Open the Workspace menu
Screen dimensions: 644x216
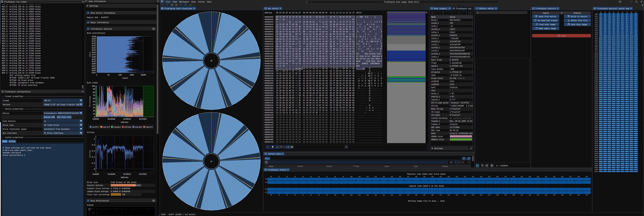[x=184, y=2]
